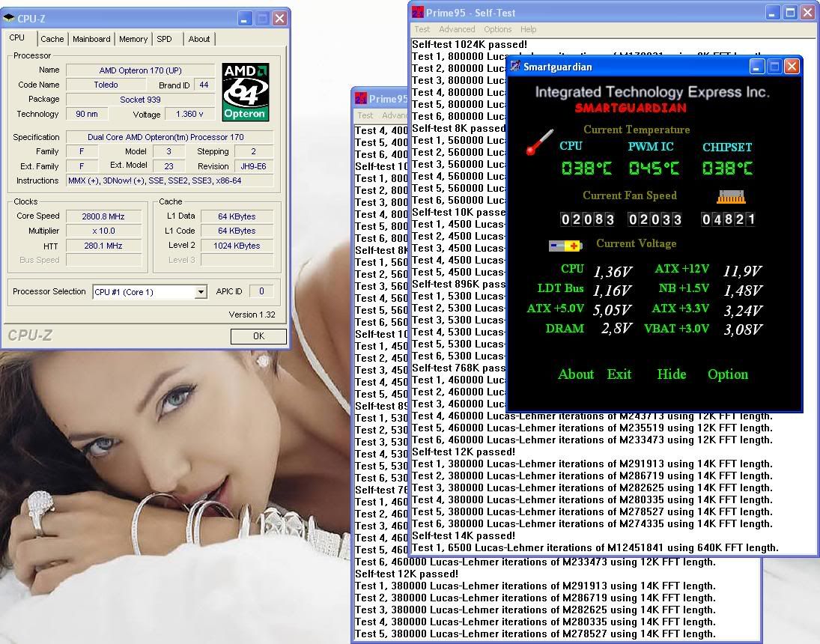
Task: Click the CPU-Z chip icon in title bar
Action: (9, 18)
